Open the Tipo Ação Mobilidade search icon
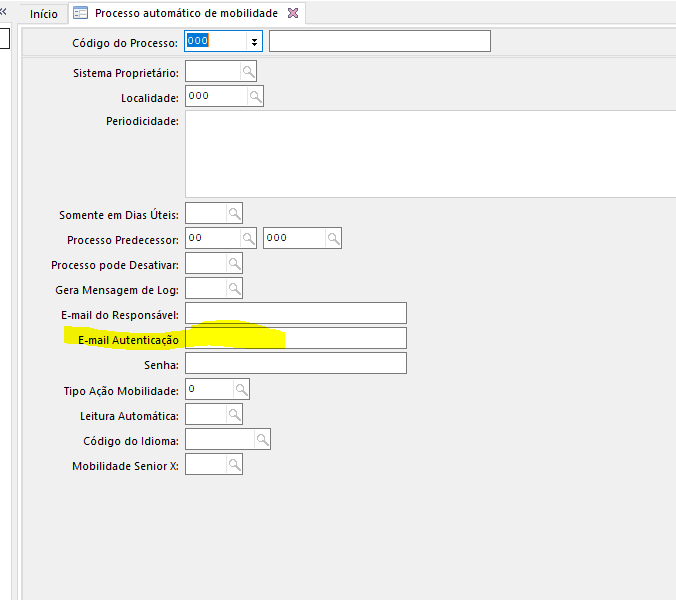The height and width of the screenshot is (600, 676). 241,389
